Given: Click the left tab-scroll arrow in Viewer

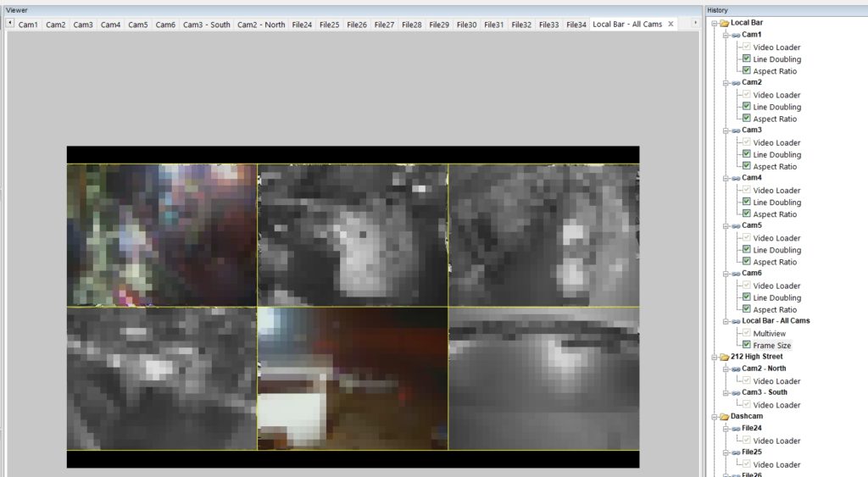Looking at the screenshot, I should click(10, 23).
